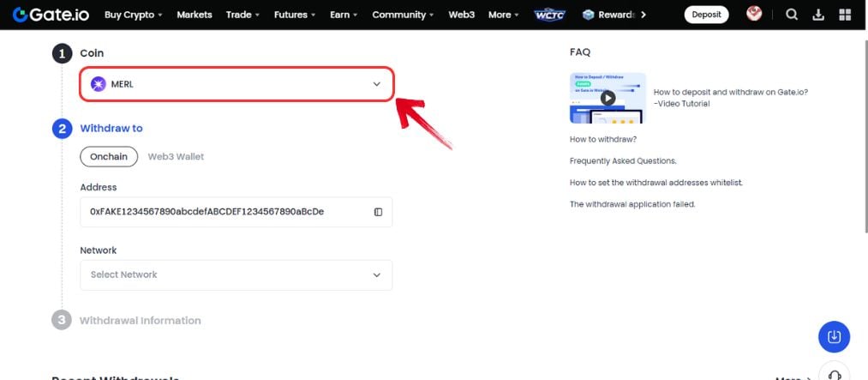
Task: Click the page vertical scrollbar
Action: pyautogui.click(x=865, y=136)
